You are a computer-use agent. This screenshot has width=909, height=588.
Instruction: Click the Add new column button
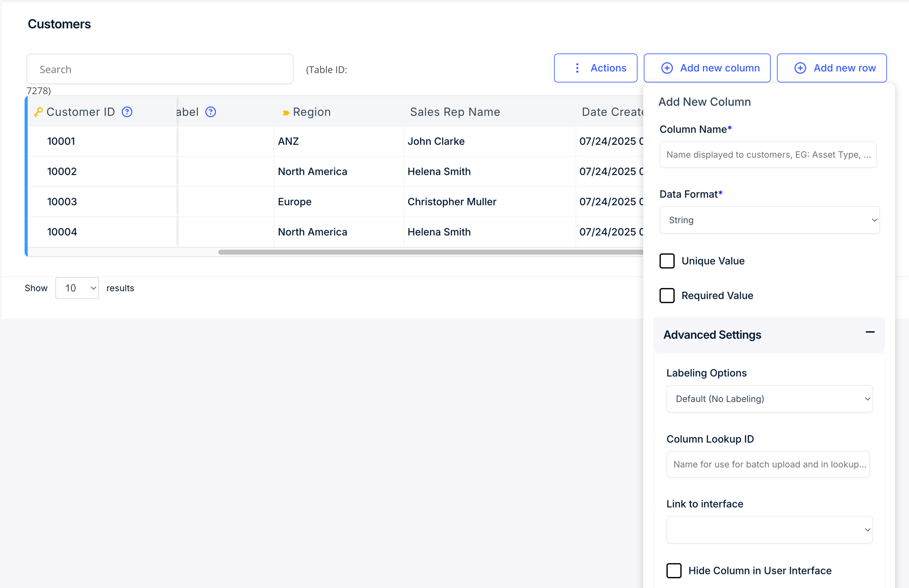coord(707,68)
